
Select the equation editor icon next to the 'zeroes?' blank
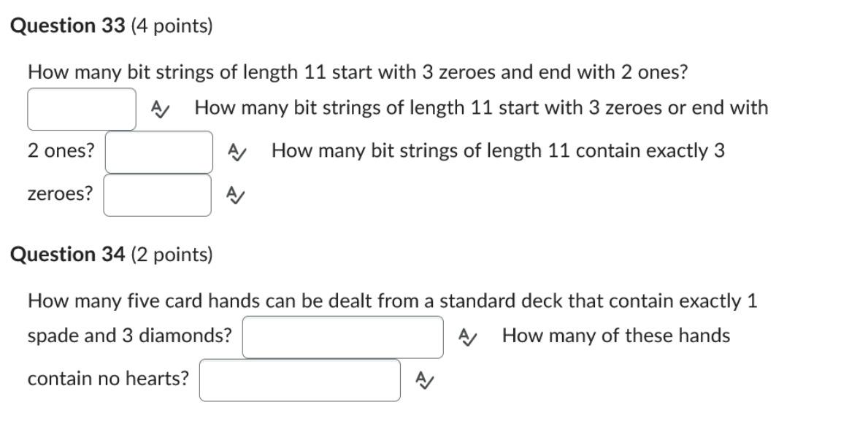tap(234, 194)
